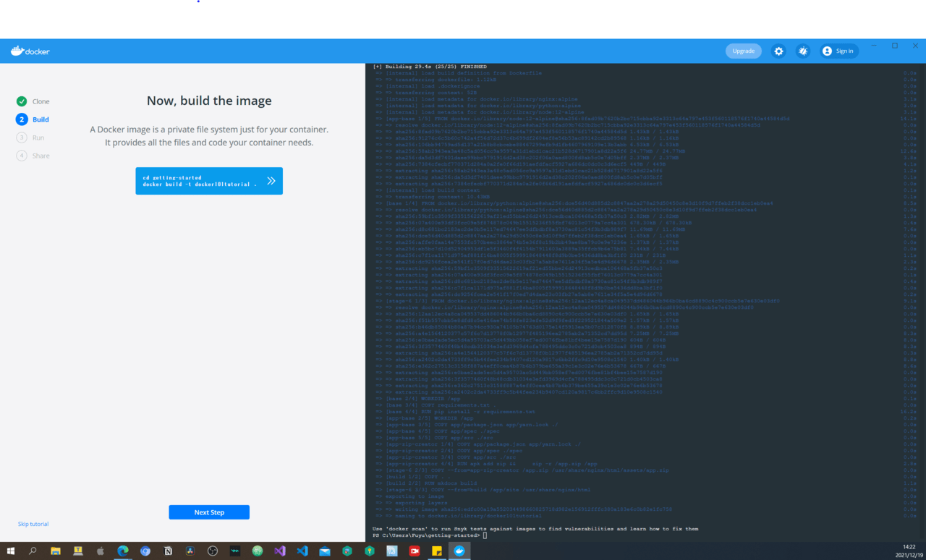Open the troubleshoot bug icon

[803, 51]
